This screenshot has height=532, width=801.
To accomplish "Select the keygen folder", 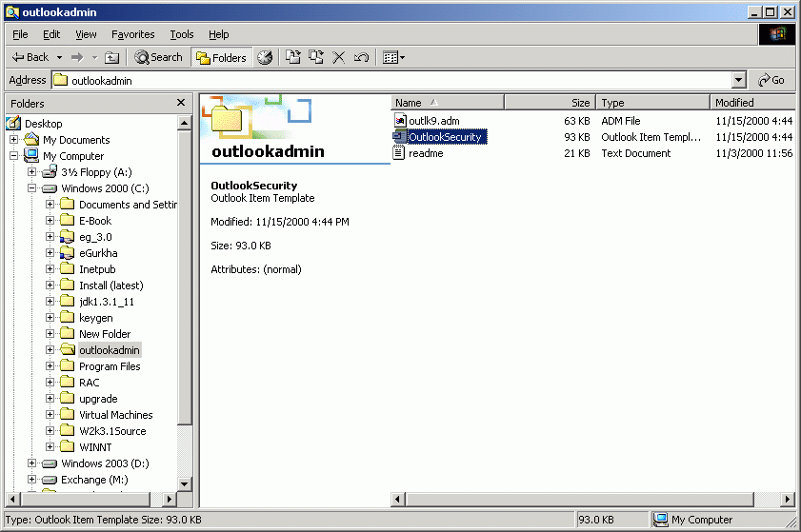I will [95, 318].
